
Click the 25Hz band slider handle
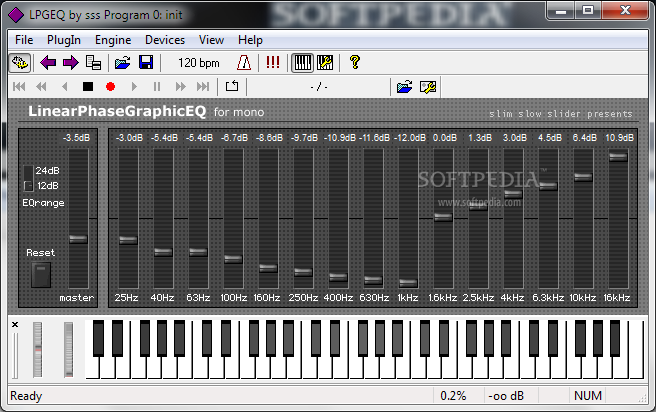(x=128, y=240)
